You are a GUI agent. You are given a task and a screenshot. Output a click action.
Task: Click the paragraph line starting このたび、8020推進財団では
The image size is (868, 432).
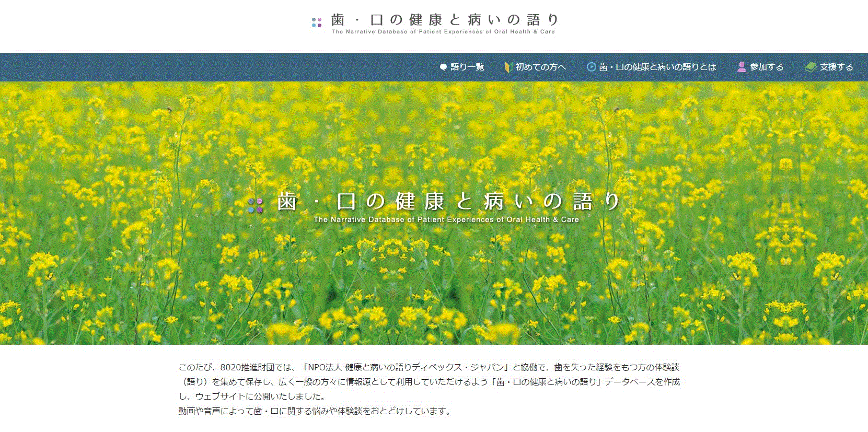(x=429, y=367)
